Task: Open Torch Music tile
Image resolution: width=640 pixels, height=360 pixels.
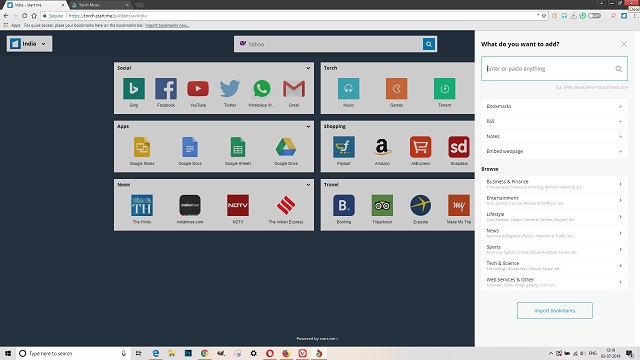Action: click(x=349, y=89)
